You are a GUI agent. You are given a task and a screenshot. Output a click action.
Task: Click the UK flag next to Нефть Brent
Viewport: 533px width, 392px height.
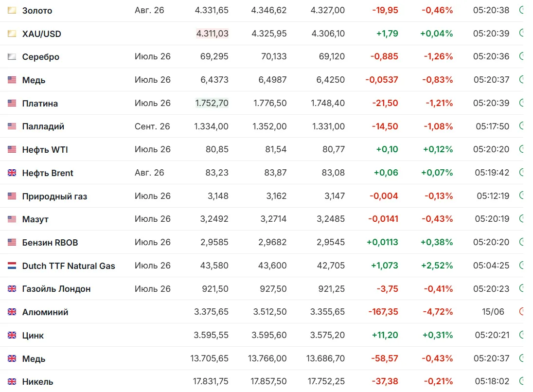click(x=12, y=173)
